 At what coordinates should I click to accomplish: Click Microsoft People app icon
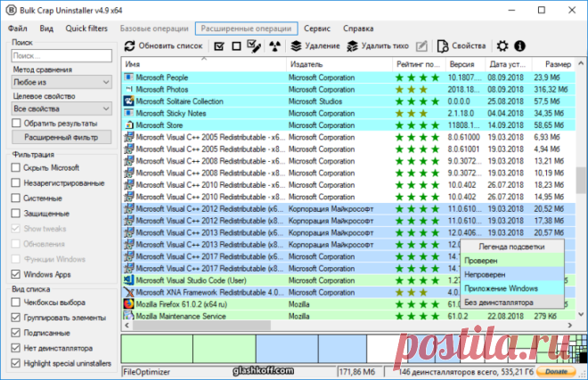point(128,77)
